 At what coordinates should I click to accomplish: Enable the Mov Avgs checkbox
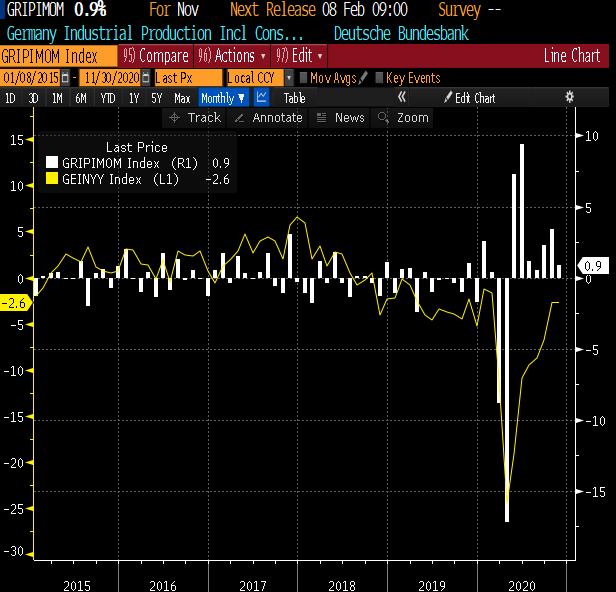pyautogui.click(x=304, y=77)
